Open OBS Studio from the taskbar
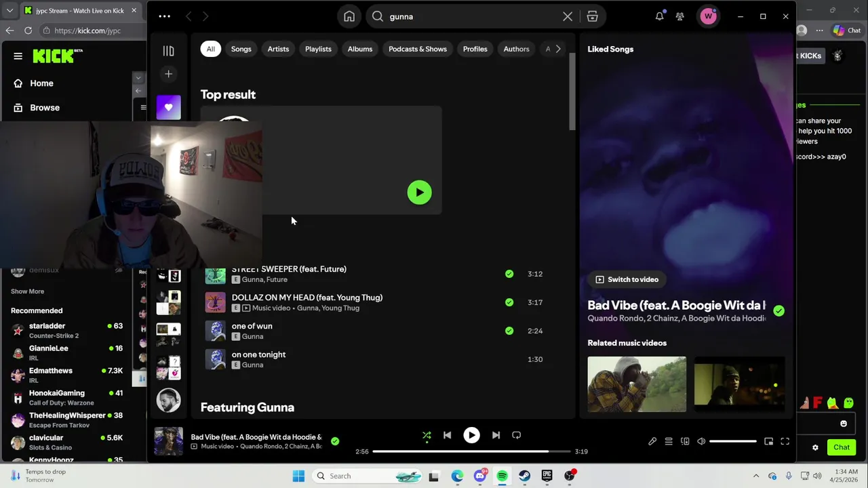Screen dimensions: 868x488 569,476
